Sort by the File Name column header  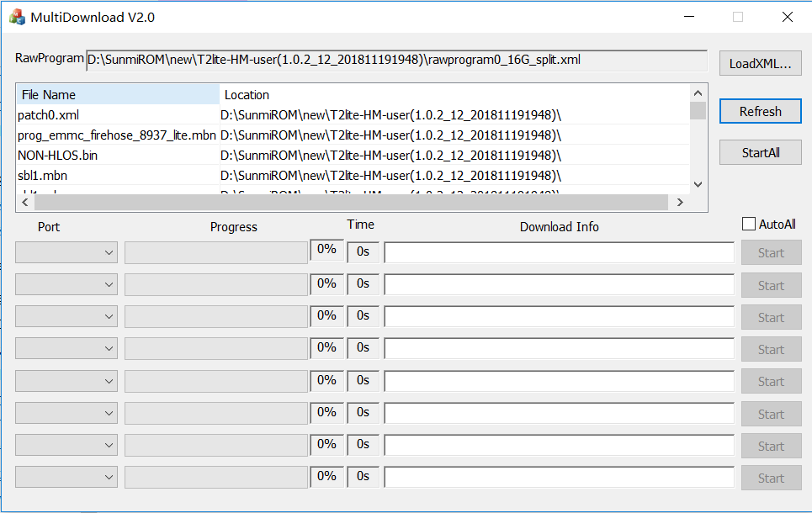[118, 95]
